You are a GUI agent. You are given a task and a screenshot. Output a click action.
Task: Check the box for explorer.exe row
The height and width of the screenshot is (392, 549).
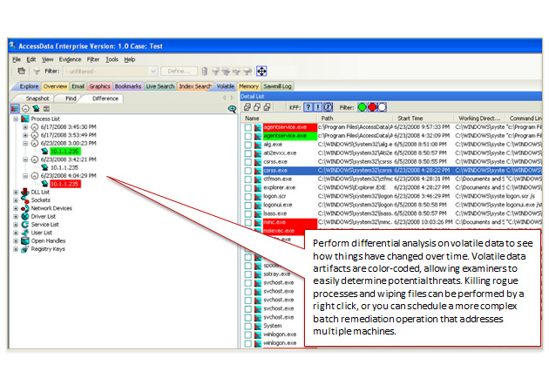pos(248,187)
